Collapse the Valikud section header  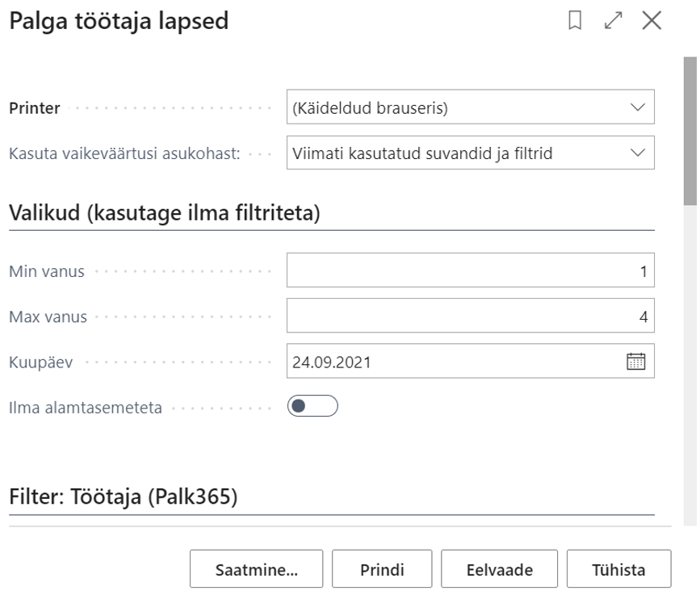point(165,212)
